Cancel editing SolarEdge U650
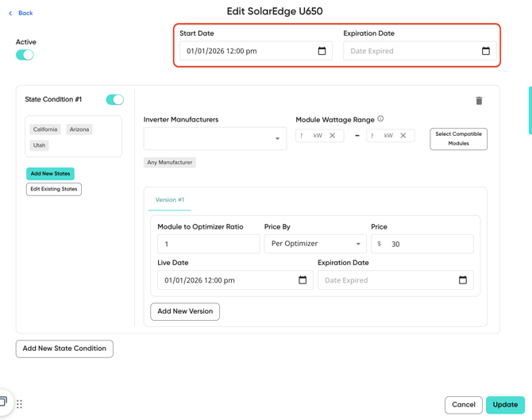This screenshot has width=532, height=420. (x=464, y=405)
